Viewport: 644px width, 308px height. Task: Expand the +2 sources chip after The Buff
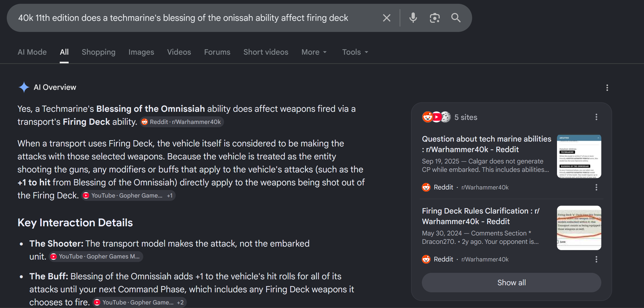point(180,303)
